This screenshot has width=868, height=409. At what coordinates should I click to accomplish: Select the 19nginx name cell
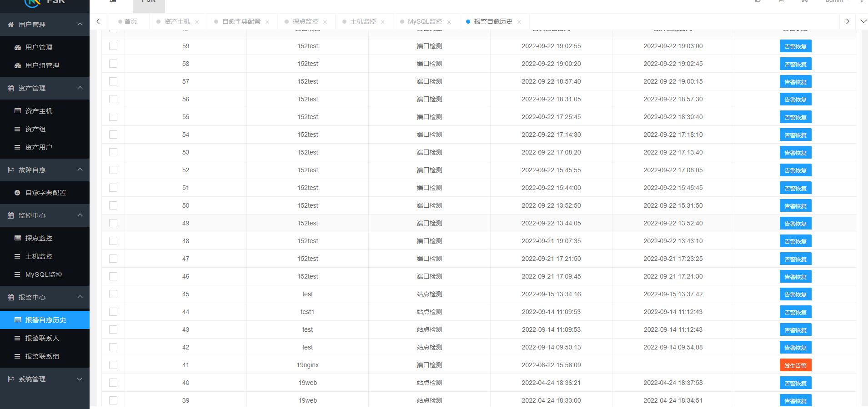tap(308, 365)
